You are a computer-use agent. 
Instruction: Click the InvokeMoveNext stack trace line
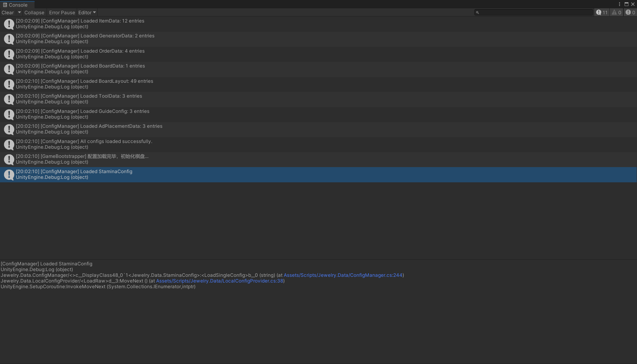pos(98,287)
